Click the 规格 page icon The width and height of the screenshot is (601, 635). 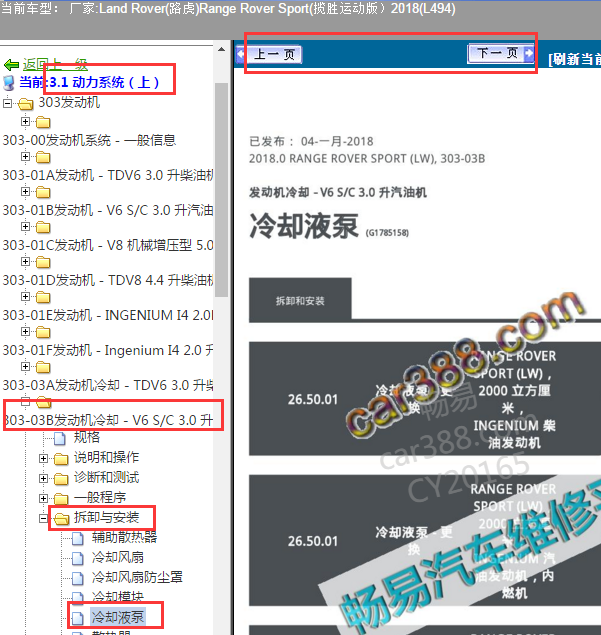click(x=60, y=438)
